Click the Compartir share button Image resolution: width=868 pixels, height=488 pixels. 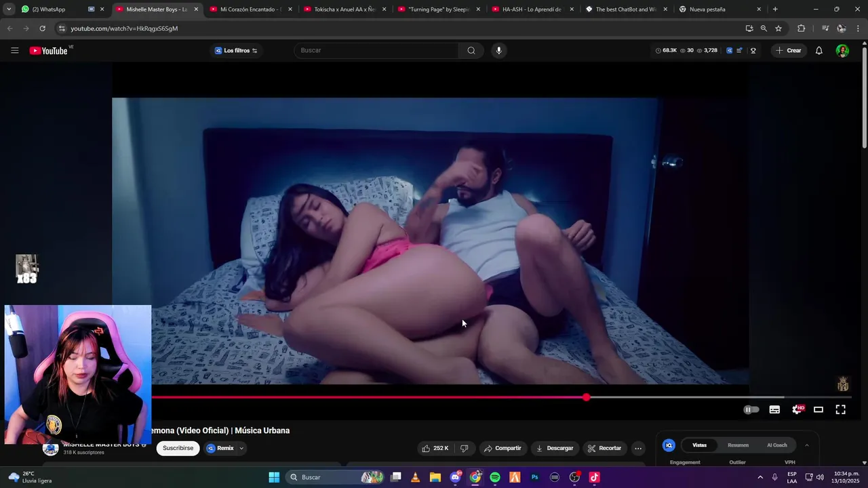(x=502, y=448)
